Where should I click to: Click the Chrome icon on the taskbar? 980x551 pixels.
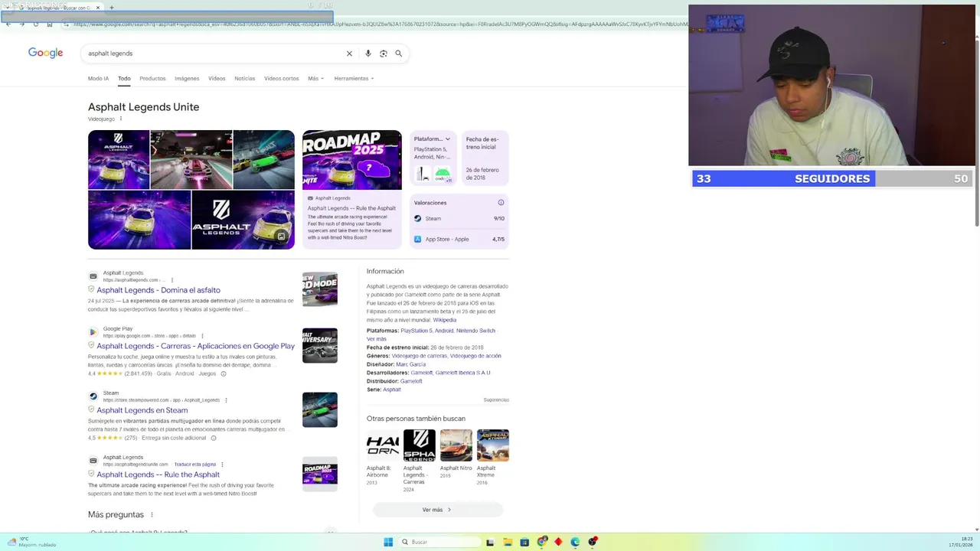[x=542, y=542]
